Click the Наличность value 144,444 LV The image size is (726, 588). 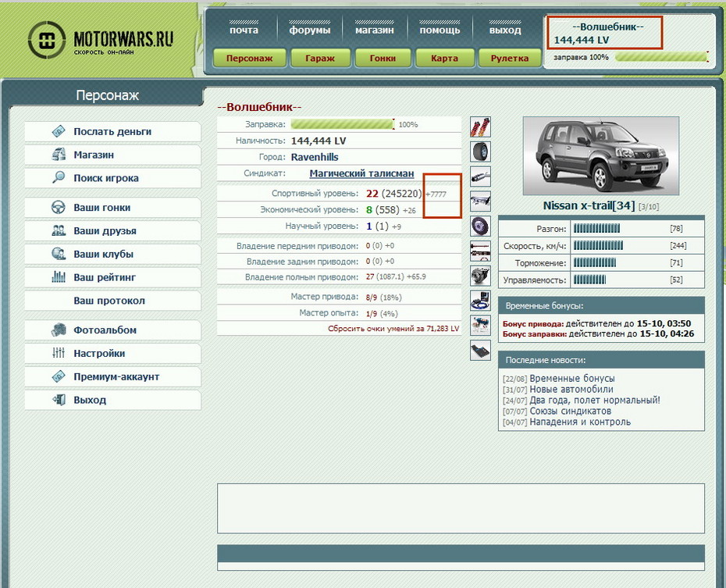coord(319,141)
